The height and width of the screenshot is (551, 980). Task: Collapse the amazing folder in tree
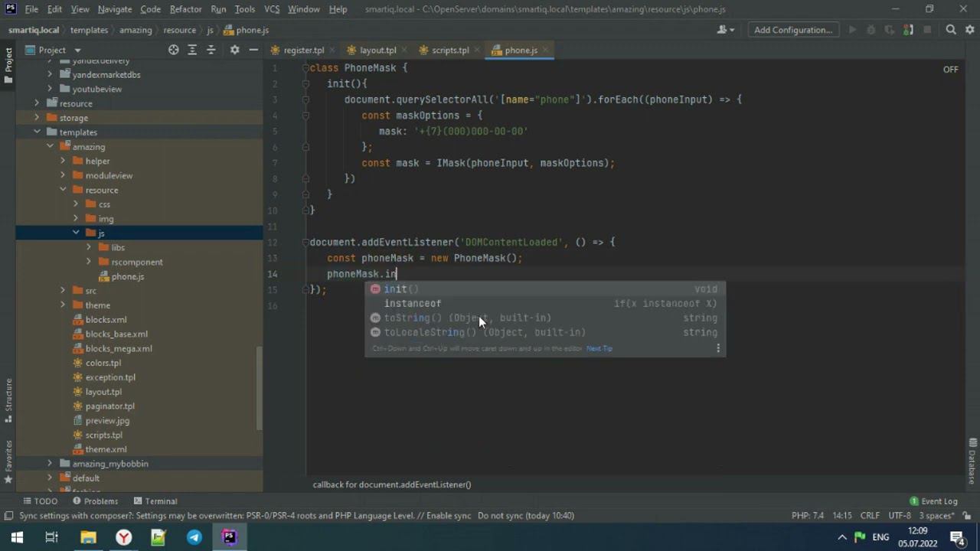click(50, 147)
